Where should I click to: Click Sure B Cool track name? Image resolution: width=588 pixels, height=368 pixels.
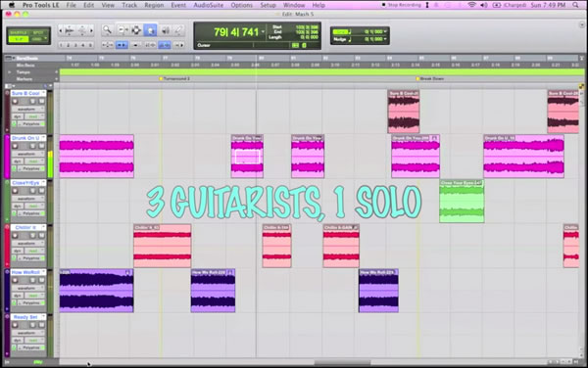26,93
